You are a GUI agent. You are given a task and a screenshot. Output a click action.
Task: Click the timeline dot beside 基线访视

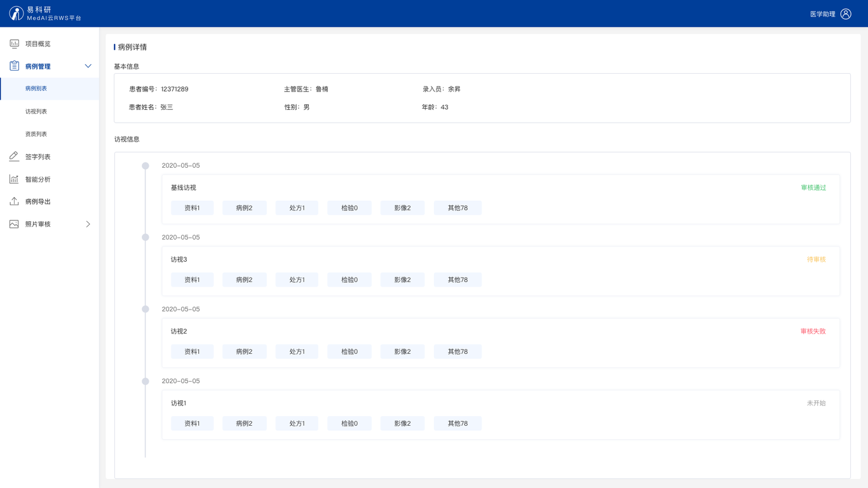[x=146, y=166]
